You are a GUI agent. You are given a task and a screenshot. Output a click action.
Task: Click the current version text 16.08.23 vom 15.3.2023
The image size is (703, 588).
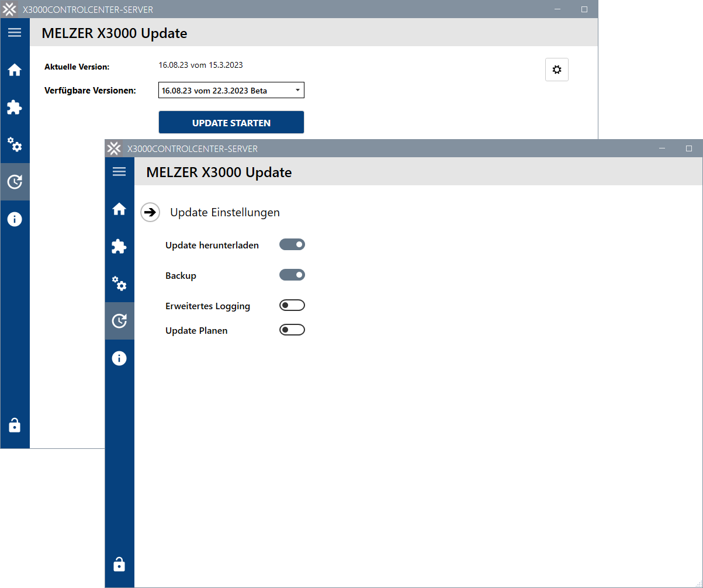click(201, 65)
